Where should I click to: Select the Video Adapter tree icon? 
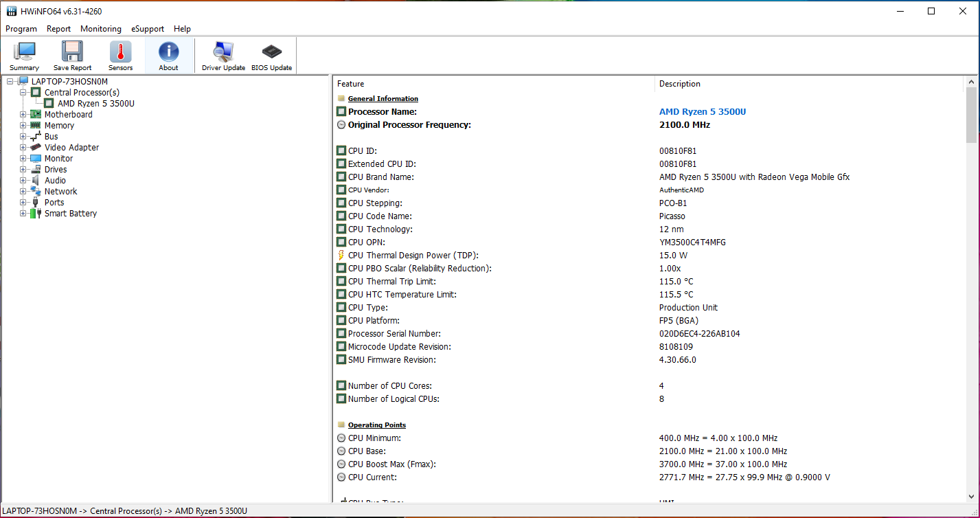pos(36,148)
